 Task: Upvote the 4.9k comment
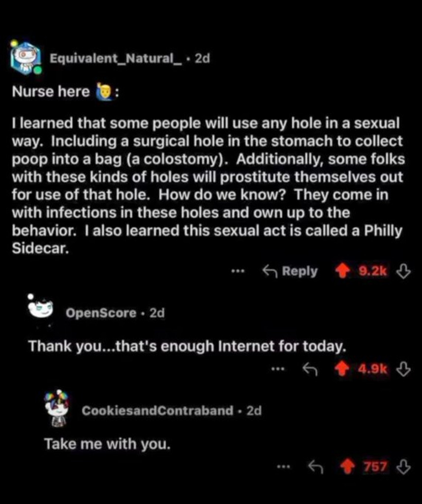click(342, 369)
